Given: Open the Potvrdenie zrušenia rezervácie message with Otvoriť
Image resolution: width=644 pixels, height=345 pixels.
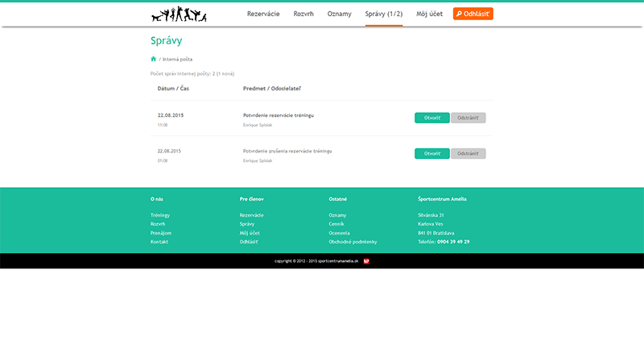Looking at the screenshot, I should point(431,153).
